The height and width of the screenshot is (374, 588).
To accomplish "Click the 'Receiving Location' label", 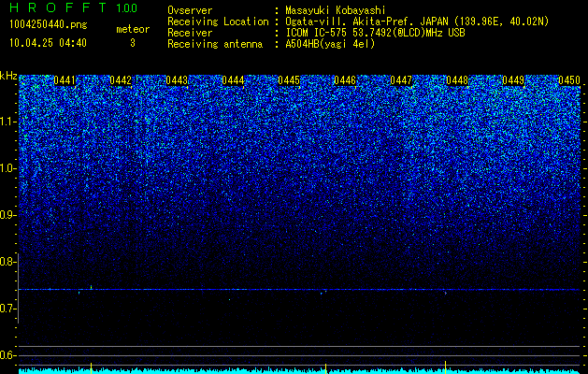I will coord(218,22).
